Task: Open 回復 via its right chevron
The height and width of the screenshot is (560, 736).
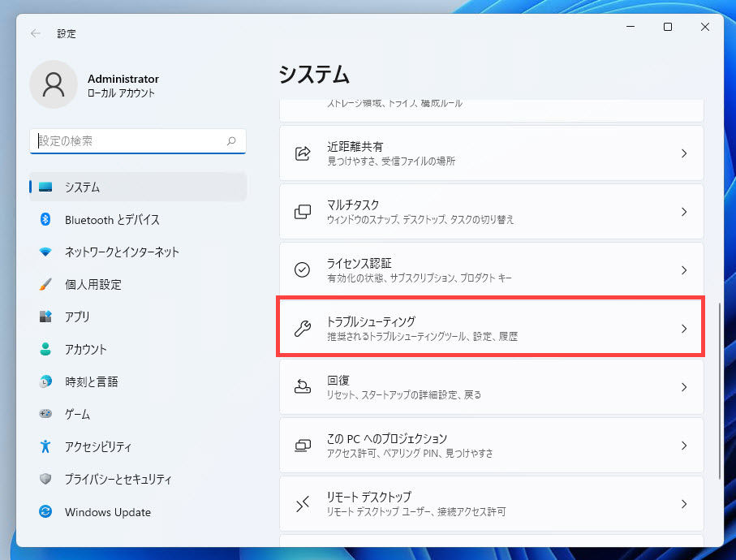Action: click(x=683, y=387)
